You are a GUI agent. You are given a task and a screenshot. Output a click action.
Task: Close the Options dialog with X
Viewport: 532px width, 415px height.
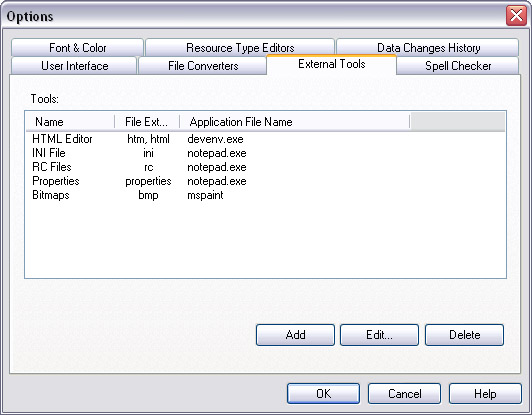point(516,15)
